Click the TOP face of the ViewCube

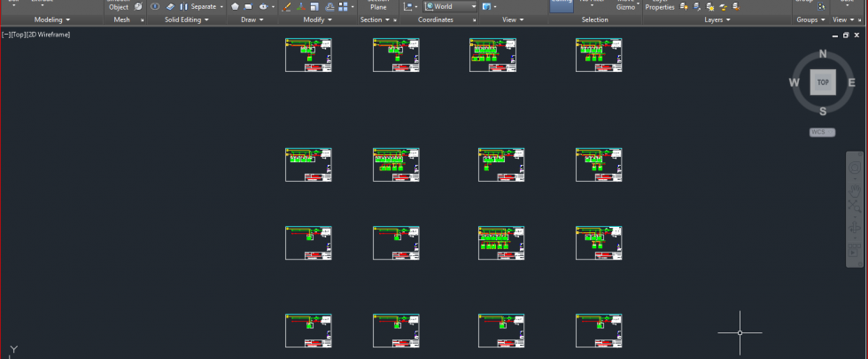coord(823,82)
